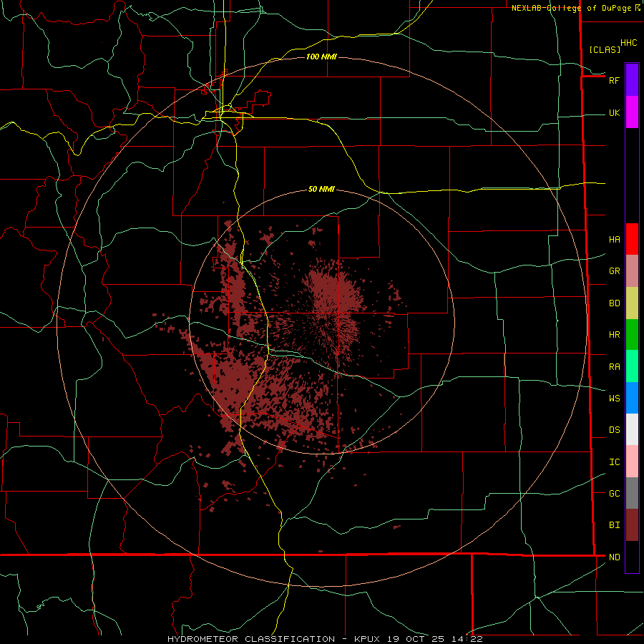644x644 pixels.
Task: Click the 100 NMI range ring label
Action: click(x=321, y=57)
